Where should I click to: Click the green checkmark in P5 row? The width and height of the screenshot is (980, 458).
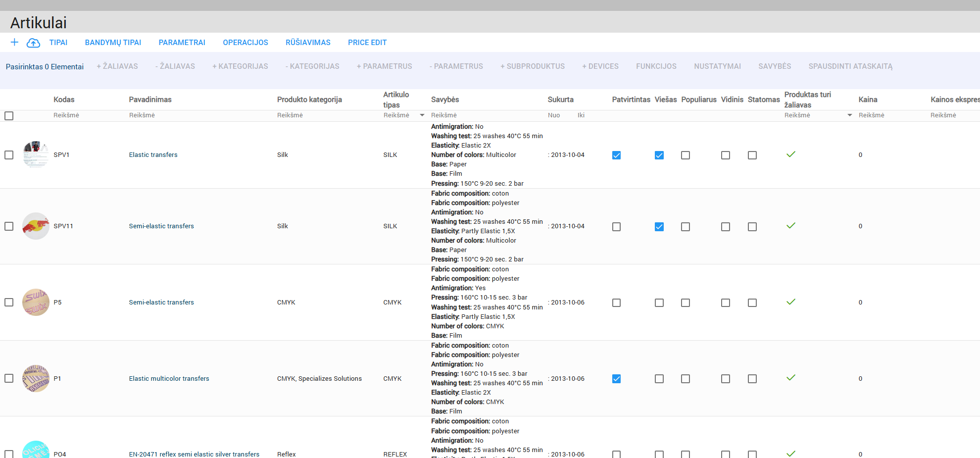pos(791,302)
